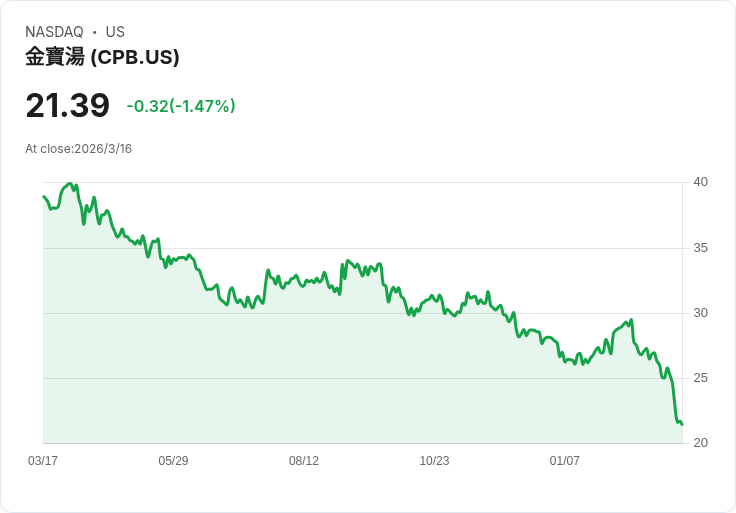This screenshot has height=513, width=736.
Task: Click the stock title 金寶湯 (CPB.US)
Action: pyautogui.click(x=102, y=57)
